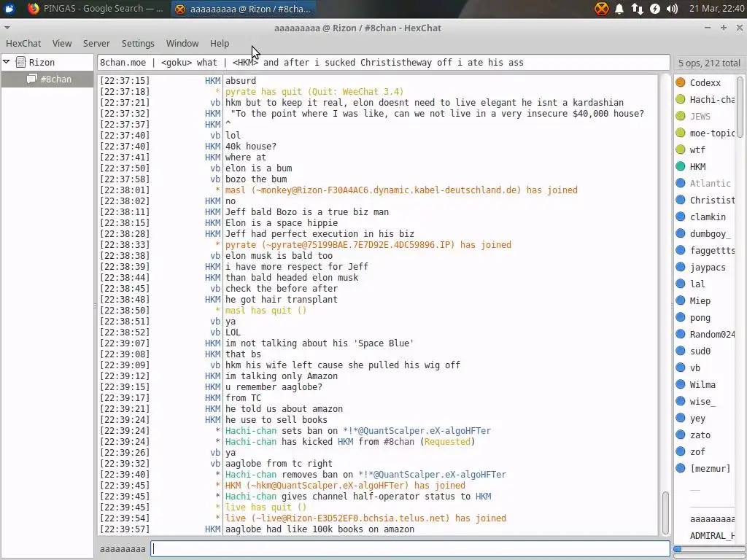Select user moe-topic in user list
Image resolution: width=747 pixels, height=560 pixels.
pos(705,133)
